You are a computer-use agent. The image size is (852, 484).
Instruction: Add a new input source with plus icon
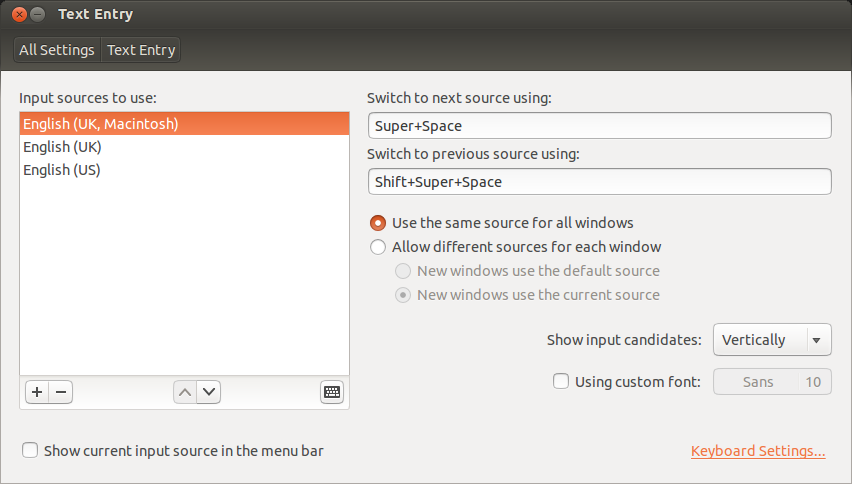tap(37, 392)
